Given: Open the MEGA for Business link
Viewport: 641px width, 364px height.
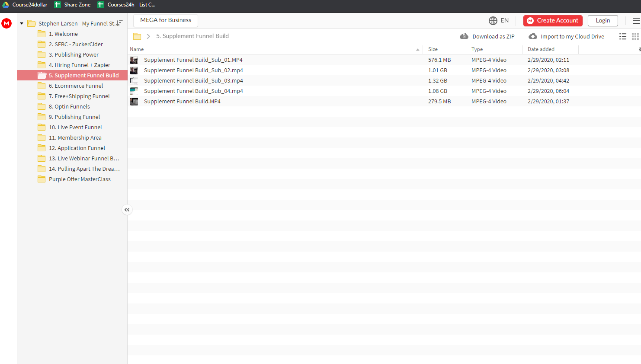Looking at the screenshot, I should [166, 20].
